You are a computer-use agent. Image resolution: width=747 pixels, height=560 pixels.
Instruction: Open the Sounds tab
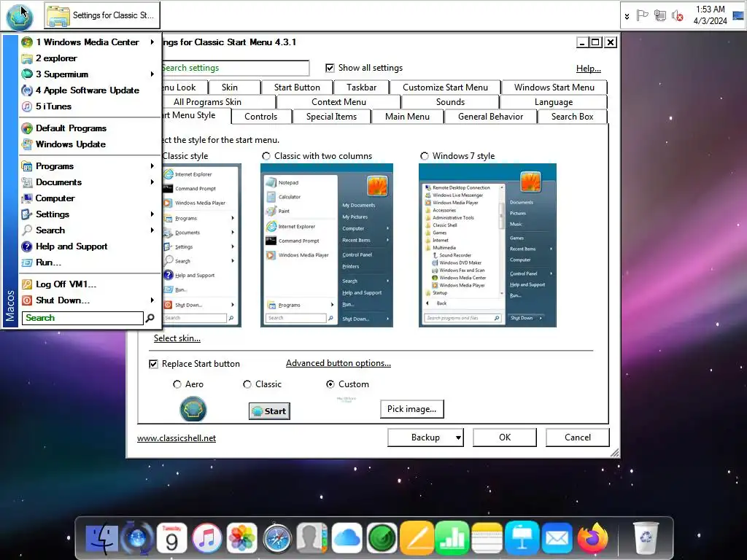[450, 102]
